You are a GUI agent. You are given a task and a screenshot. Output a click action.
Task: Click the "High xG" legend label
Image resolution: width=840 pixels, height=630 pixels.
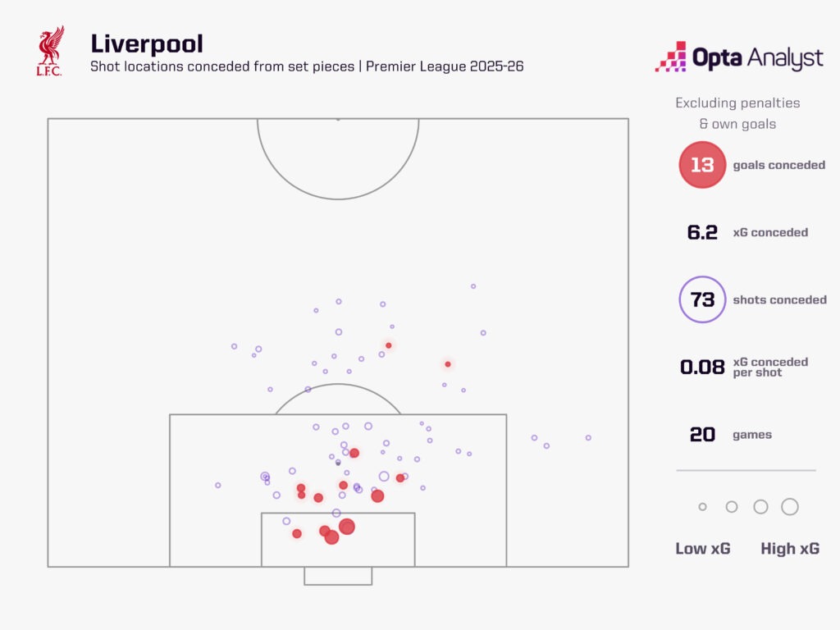[x=789, y=549]
